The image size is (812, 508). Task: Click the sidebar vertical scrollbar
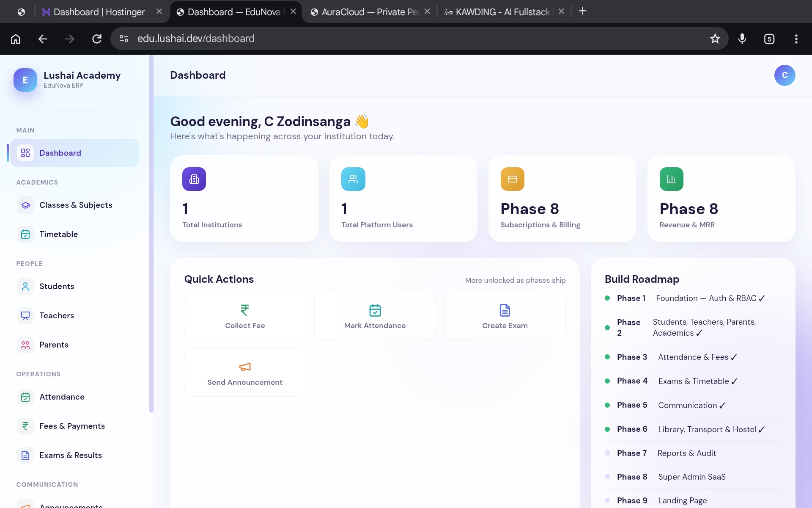[151, 234]
